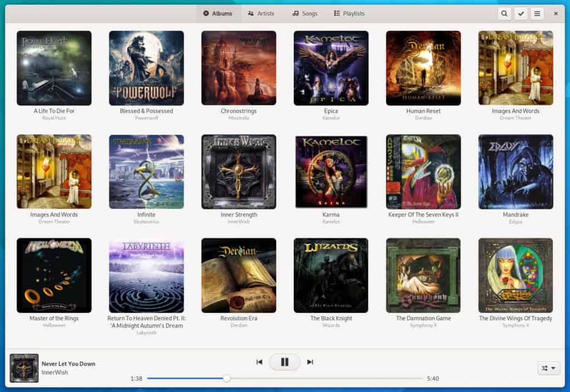Click the playback progress slider knob
The width and height of the screenshot is (570, 392).
227,379
